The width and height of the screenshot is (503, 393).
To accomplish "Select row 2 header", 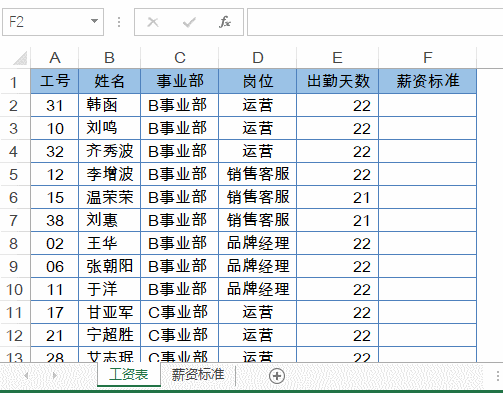I will coord(15,105).
